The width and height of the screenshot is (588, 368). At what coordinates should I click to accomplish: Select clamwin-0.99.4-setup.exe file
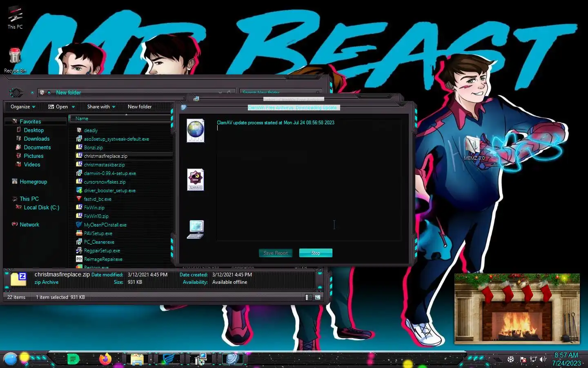110,173
